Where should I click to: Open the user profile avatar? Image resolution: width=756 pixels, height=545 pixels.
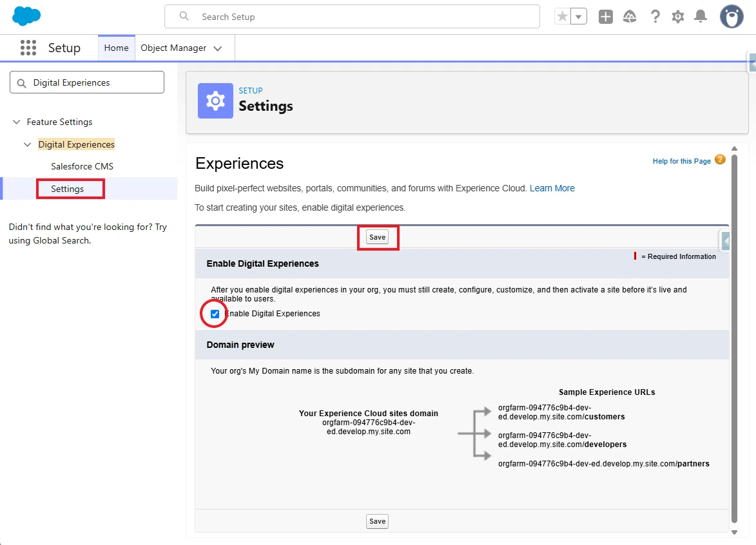(x=732, y=16)
